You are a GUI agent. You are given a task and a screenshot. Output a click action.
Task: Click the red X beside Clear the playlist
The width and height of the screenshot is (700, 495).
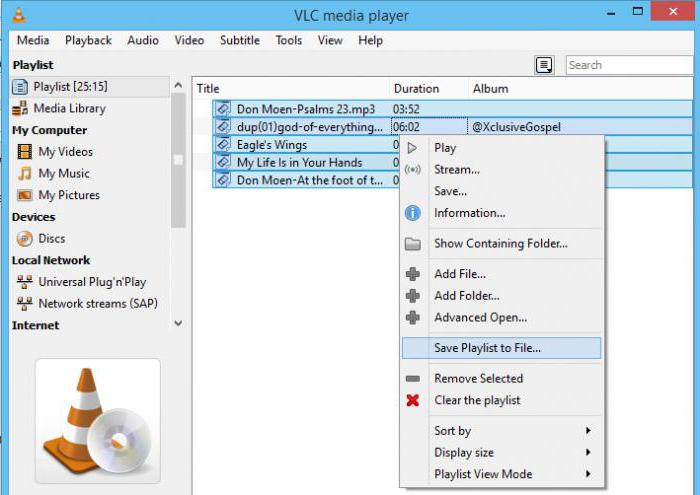[412, 400]
